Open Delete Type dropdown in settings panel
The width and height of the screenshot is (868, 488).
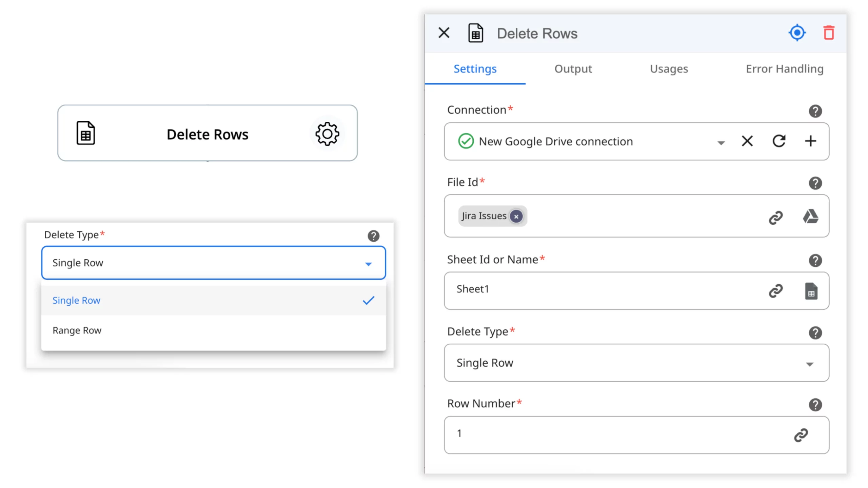tap(636, 363)
